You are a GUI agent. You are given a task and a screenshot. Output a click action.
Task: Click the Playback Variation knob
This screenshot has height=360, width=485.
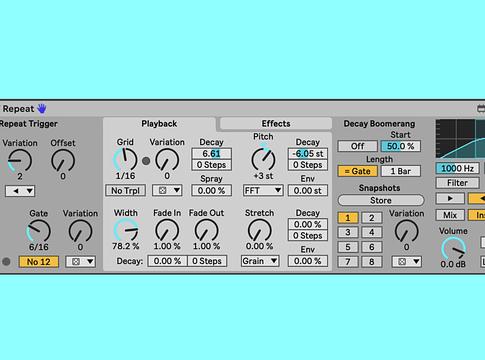pyautogui.click(x=167, y=160)
